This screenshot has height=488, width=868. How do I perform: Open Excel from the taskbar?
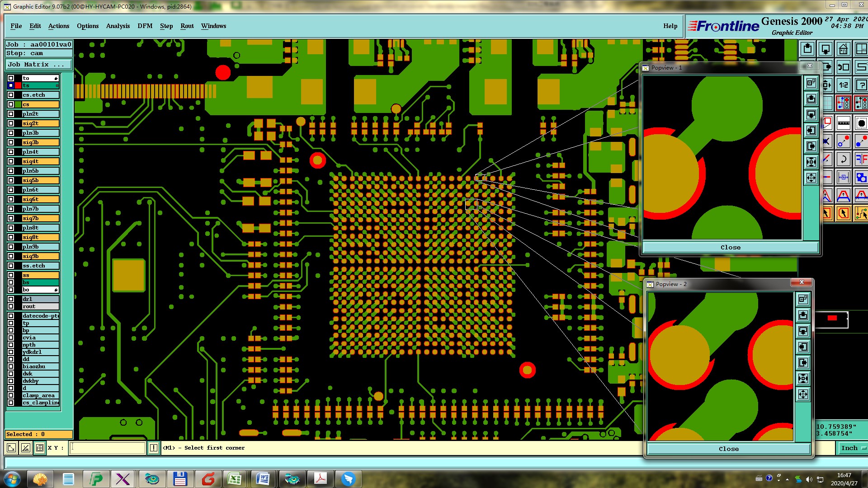tap(235, 479)
